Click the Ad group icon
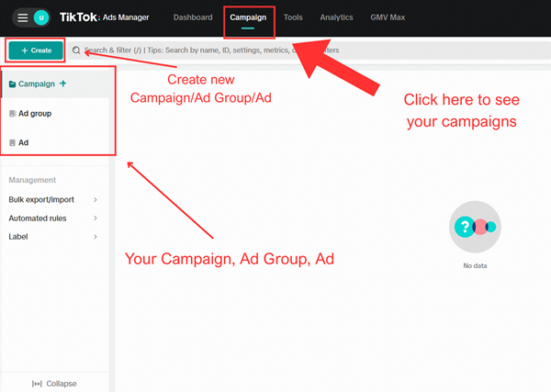The height and width of the screenshot is (392, 551). pyautogui.click(x=12, y=114)
